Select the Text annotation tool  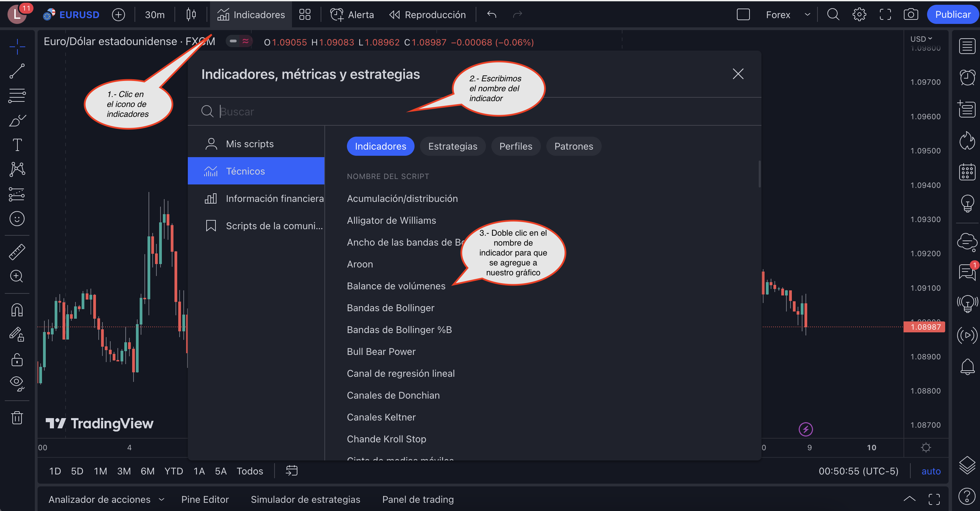[x=17, y=145]
